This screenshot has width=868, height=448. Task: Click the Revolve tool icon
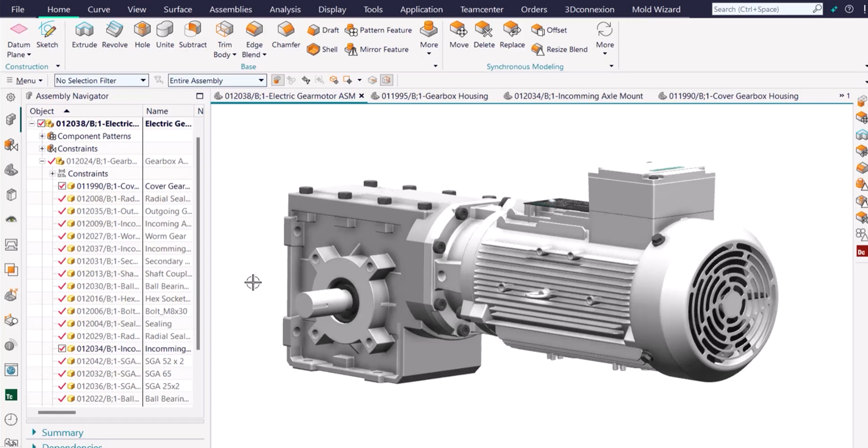[114, 29]
